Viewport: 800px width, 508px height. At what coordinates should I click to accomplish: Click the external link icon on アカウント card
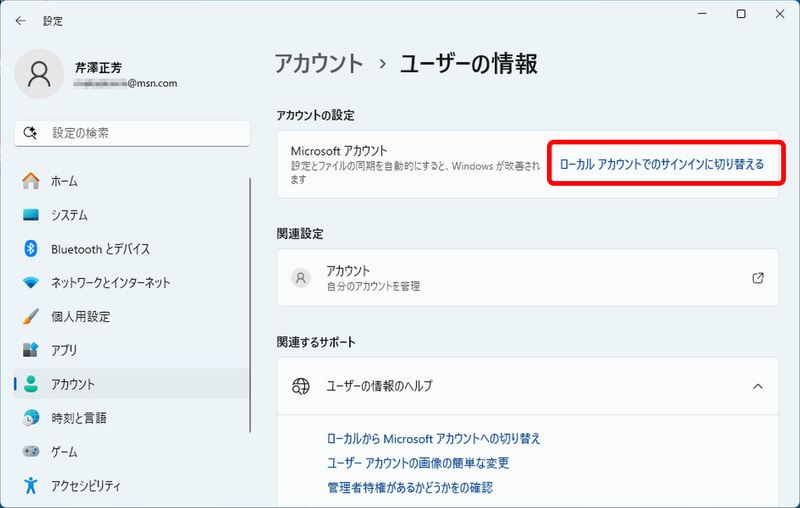[758, 278]
